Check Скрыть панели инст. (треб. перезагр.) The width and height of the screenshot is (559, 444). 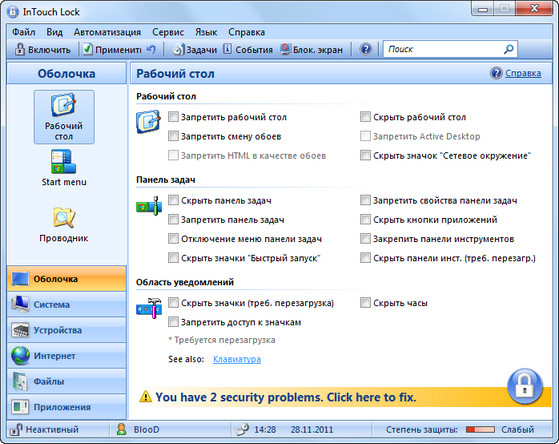pyautogui.click(x=365, y=257)
